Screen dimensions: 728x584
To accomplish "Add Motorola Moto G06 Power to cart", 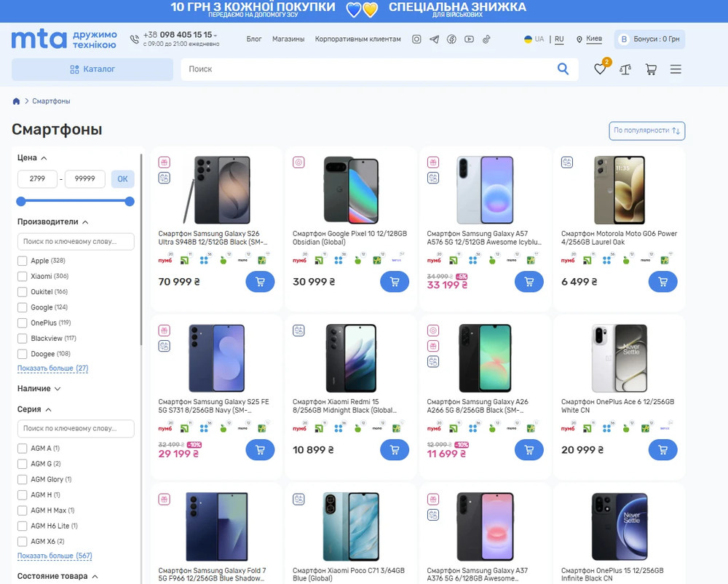I will 663,282.
